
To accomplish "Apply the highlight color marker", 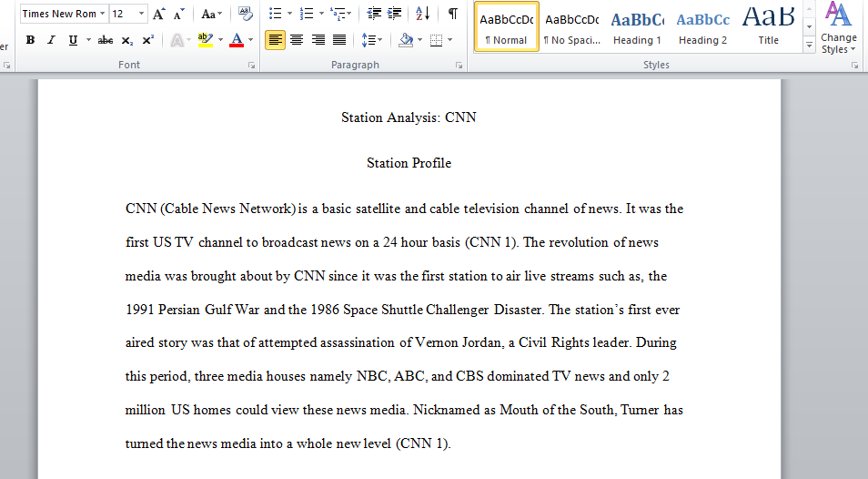I will point(206,40).
